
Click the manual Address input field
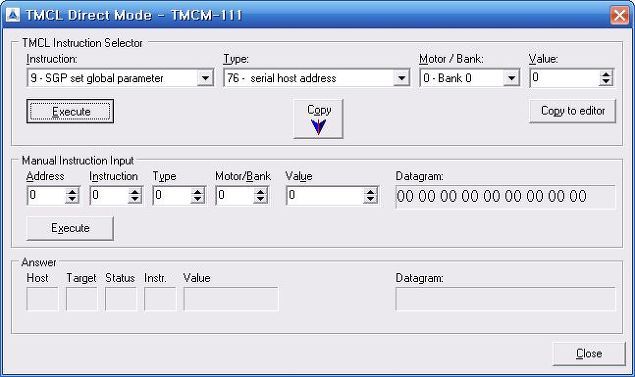click(46, 196)
